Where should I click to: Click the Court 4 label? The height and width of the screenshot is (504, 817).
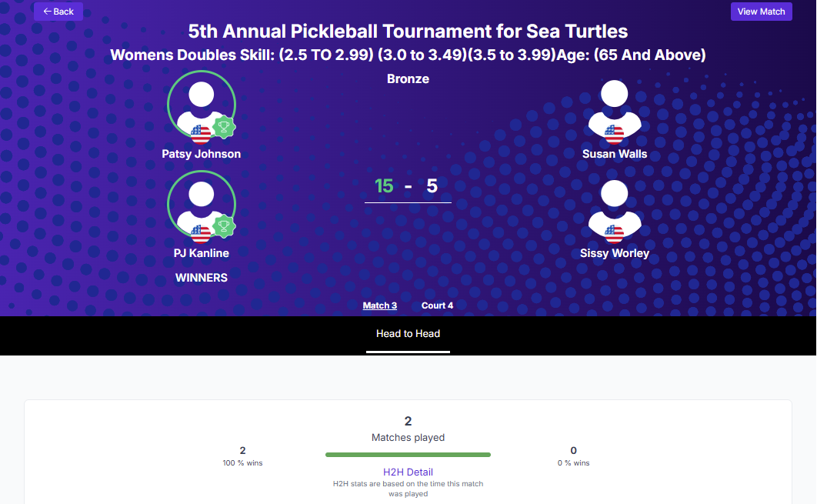click(437, 305)
